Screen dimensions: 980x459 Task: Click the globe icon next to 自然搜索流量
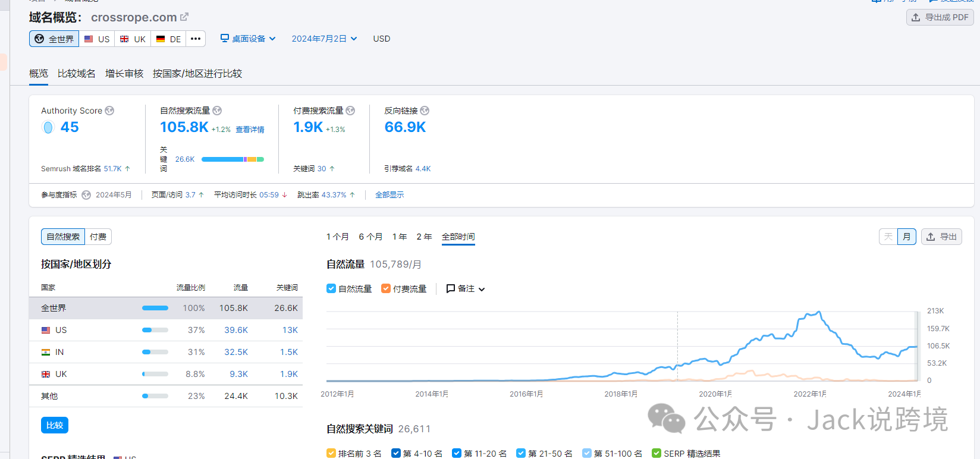217,111
